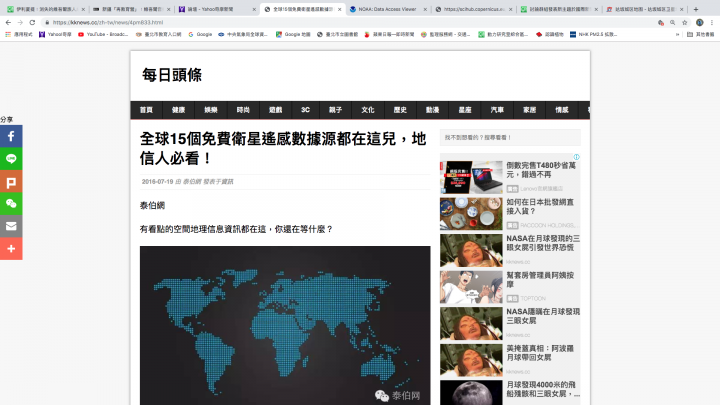Open the Chrome profile avatar
The image size is (720, 405).
[x=699, y=22]
